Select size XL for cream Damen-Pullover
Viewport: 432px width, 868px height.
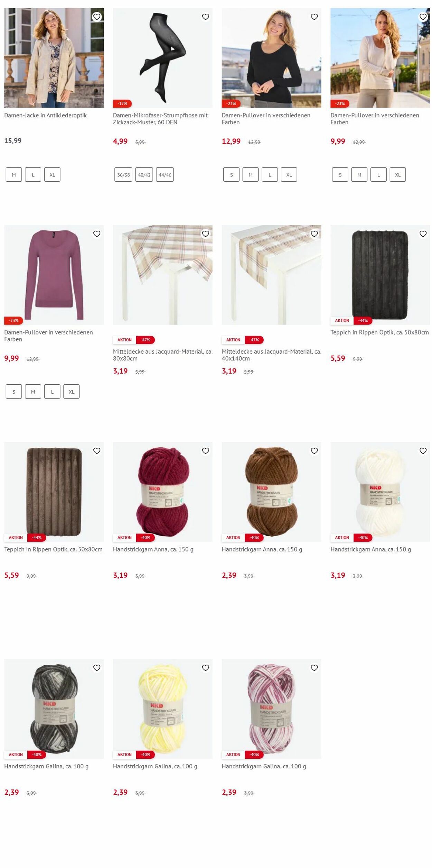(398, 175)
